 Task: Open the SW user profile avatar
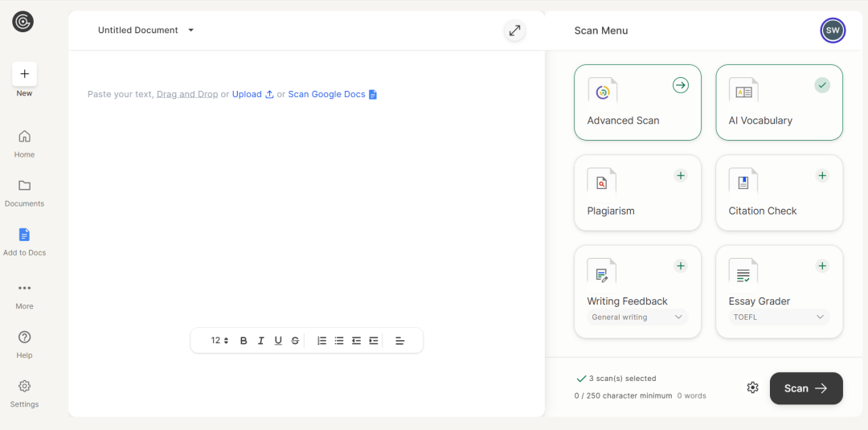[x=833, y=31]
